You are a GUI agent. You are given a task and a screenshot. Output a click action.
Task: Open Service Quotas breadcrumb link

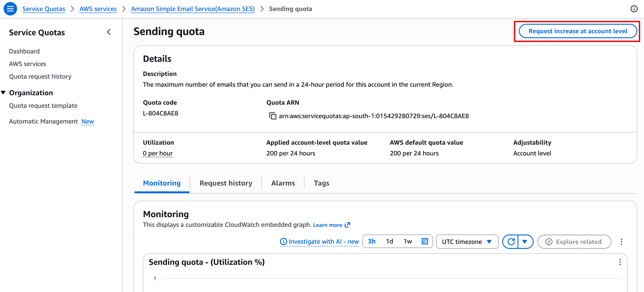click(44, 9)
